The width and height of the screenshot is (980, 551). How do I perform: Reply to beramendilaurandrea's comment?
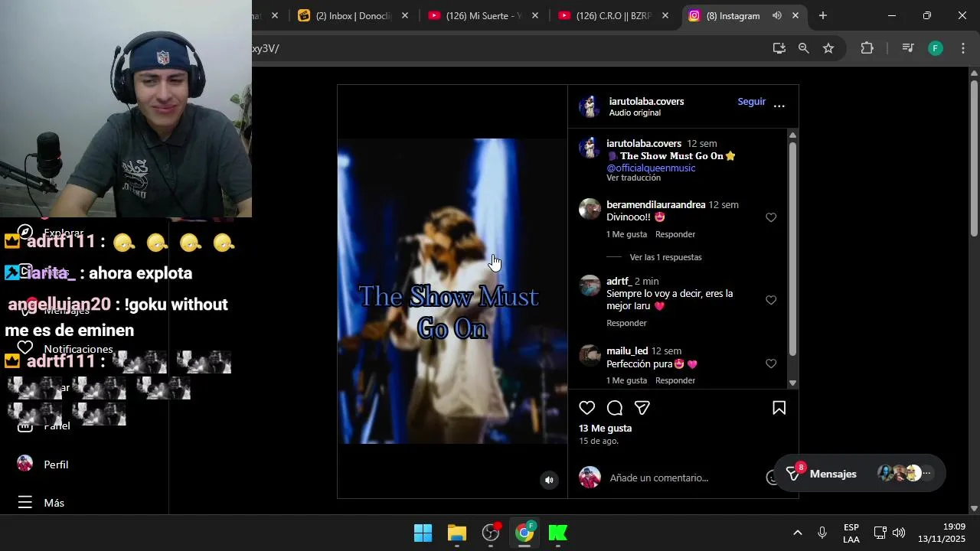click(x=675, y=234)
